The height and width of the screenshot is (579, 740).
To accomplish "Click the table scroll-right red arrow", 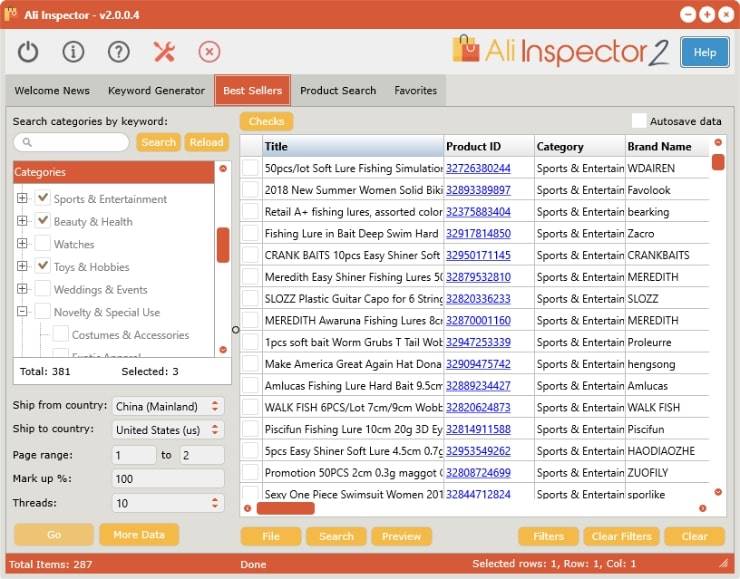I will (702, 508).
